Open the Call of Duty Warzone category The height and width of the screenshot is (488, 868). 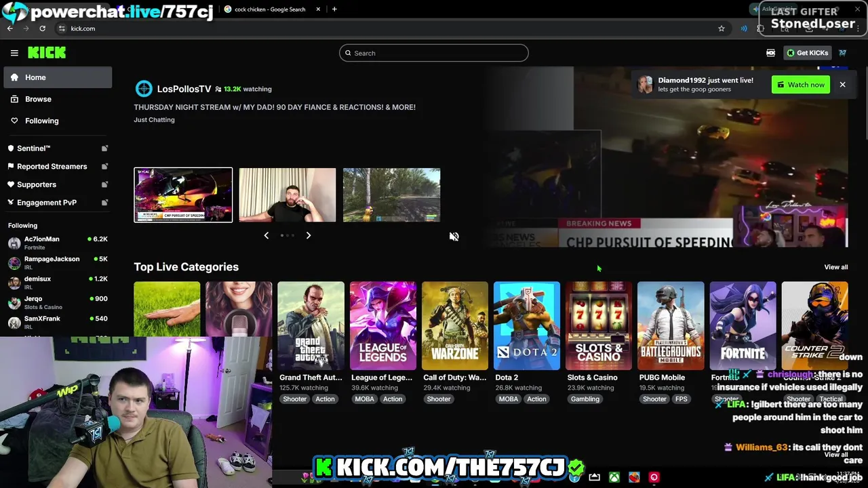[x=455, y=326]
